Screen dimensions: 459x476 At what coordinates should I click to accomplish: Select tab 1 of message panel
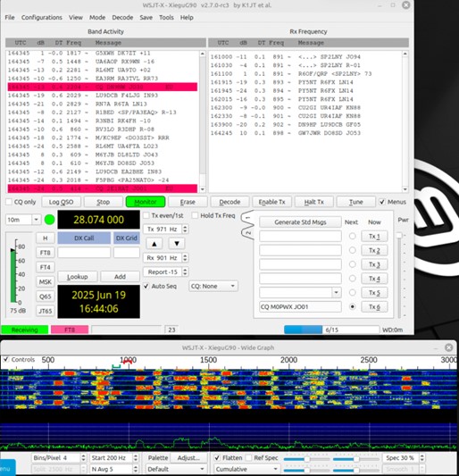coord(247,218)
